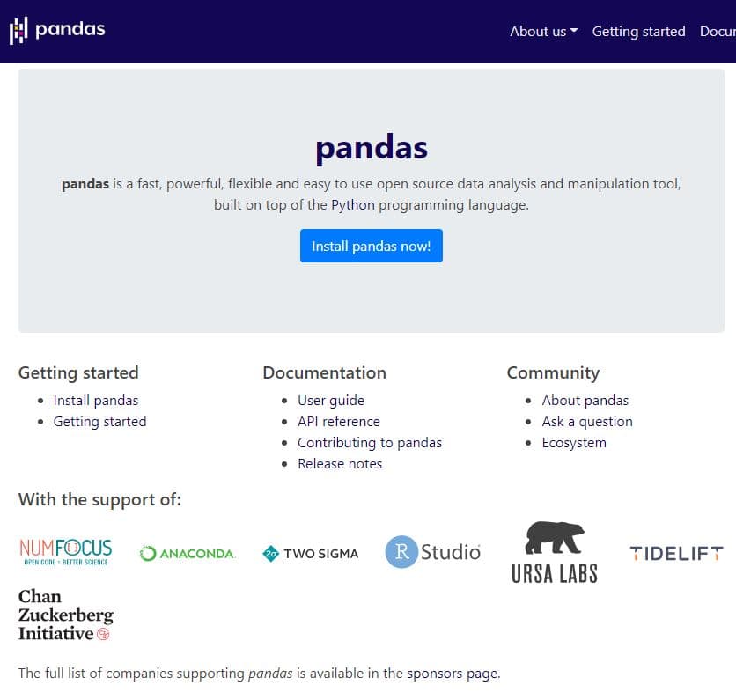Click the Tidelift sponsor logo
Image resolution: width=736 pixels, height=700 pixels.
point(676,554)
